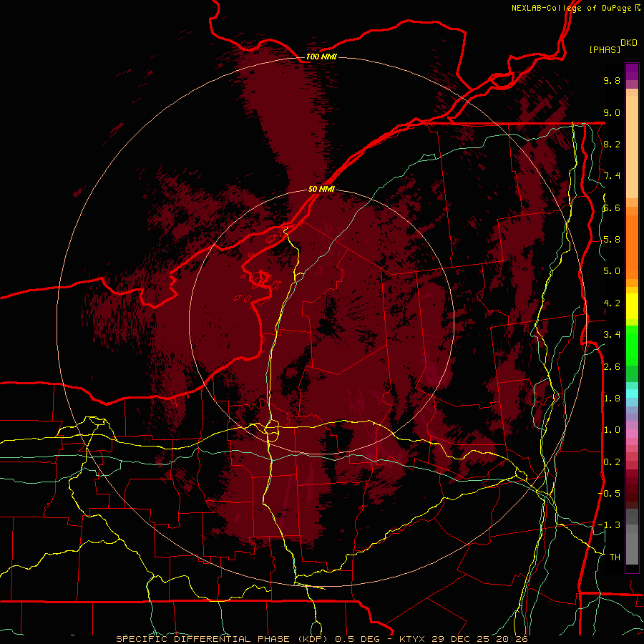Screen dimensions: 644x644
Task: Click the TH threshold legend label
Action: point(615,557)
